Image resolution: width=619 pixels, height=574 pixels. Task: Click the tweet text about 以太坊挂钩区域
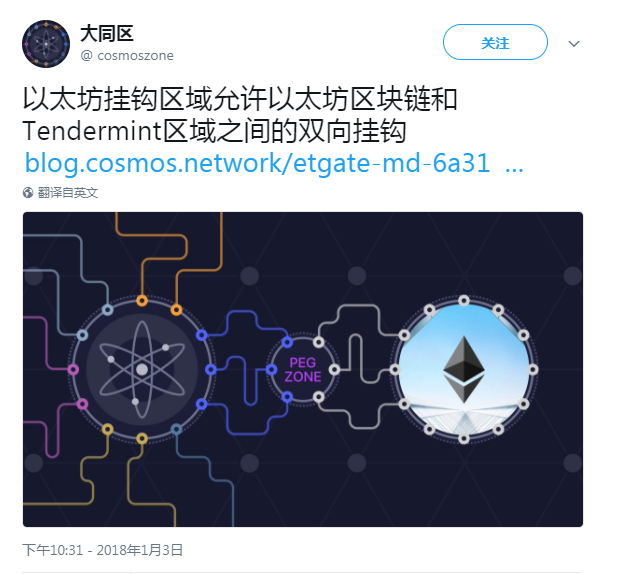click(240, 115)
